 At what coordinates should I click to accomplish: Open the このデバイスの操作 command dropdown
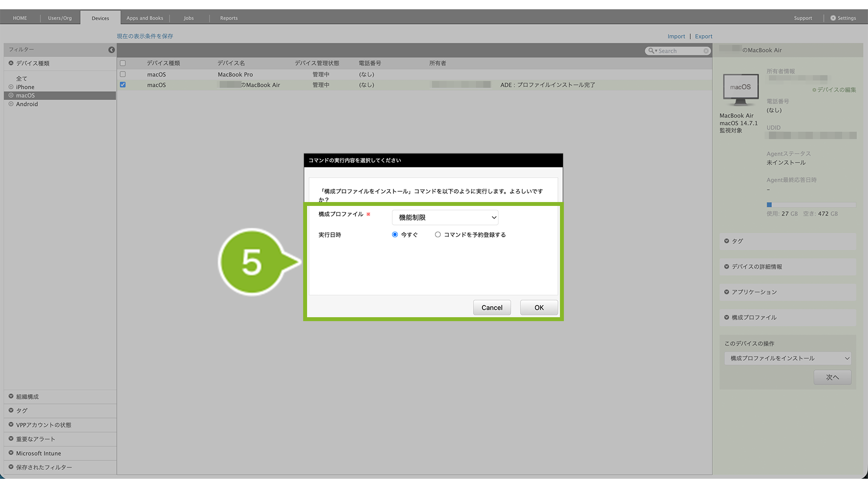(x=788, y=358)
